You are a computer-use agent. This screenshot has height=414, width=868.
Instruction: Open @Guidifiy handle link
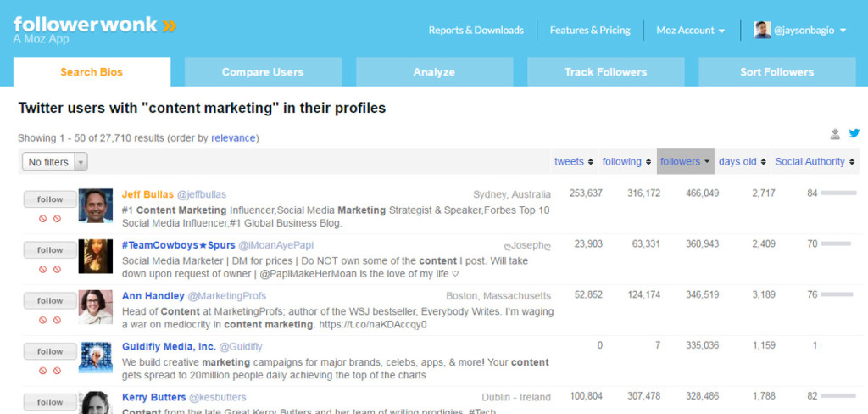pos(241,347)
